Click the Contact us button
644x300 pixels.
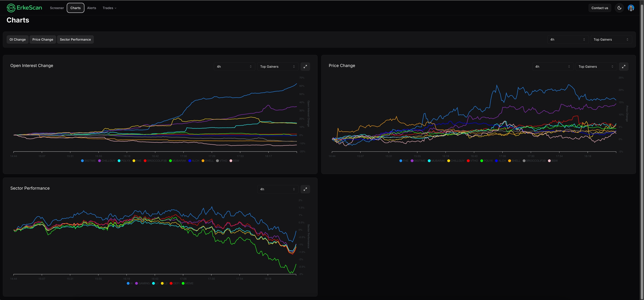pos(600,8)
